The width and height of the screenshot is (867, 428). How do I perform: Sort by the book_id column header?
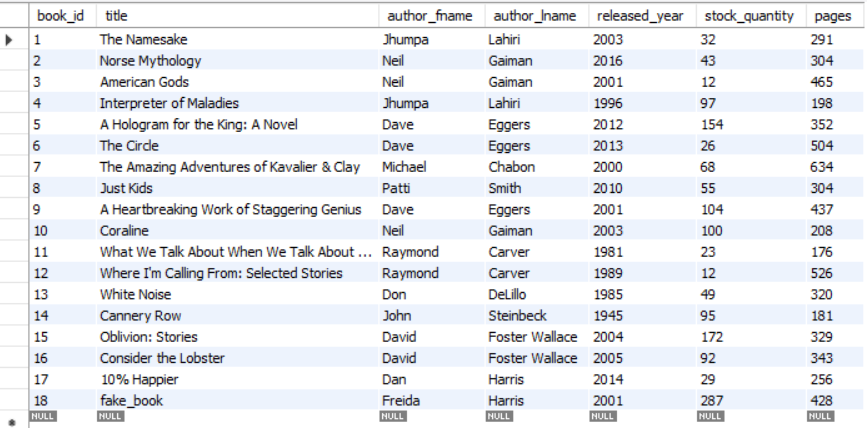coord(62,15)
